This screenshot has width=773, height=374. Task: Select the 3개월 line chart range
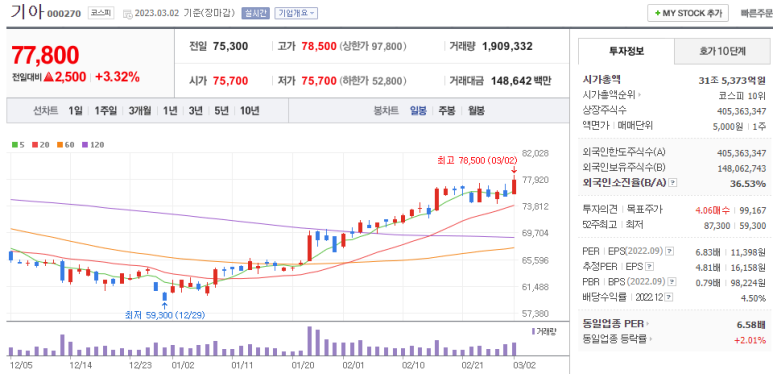[x=140, y=111]
